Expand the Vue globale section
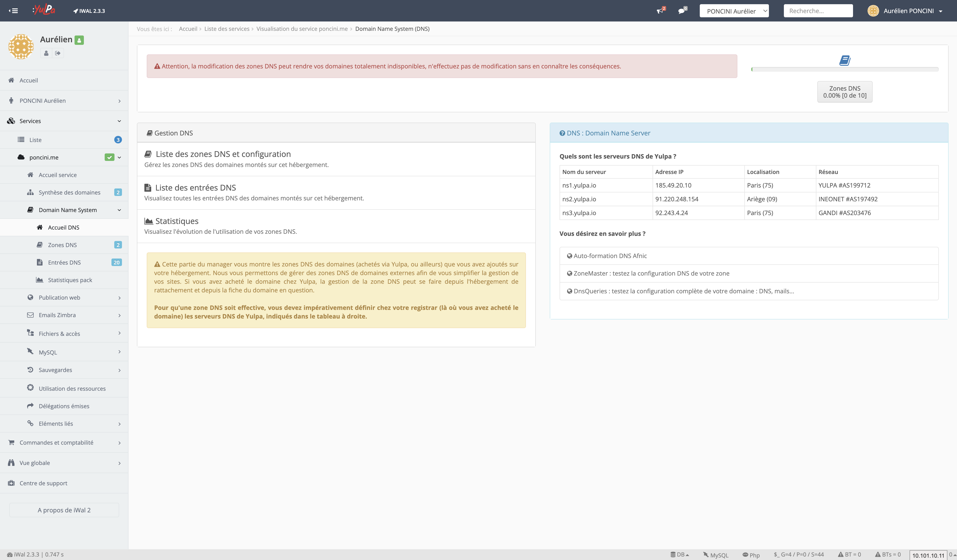This screenshot has width=957, height=560. click(x=64, y=463)
